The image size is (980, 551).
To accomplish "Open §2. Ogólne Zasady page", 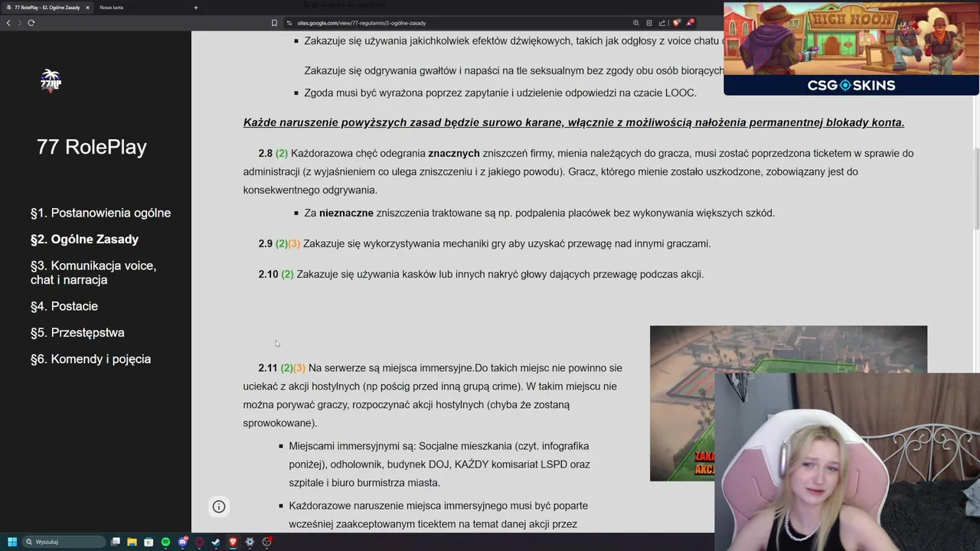I will (84, 240).
